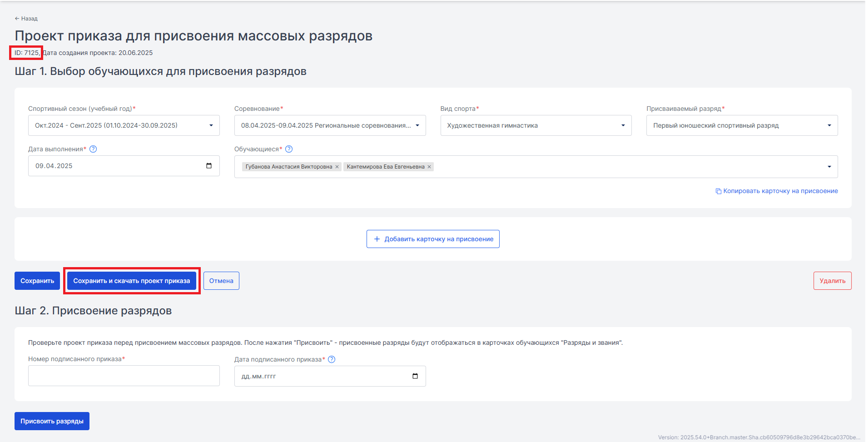Remove Губанова Анастасия Викторовна tag
This screenshot has height=442, width=868.
point(337,167)
